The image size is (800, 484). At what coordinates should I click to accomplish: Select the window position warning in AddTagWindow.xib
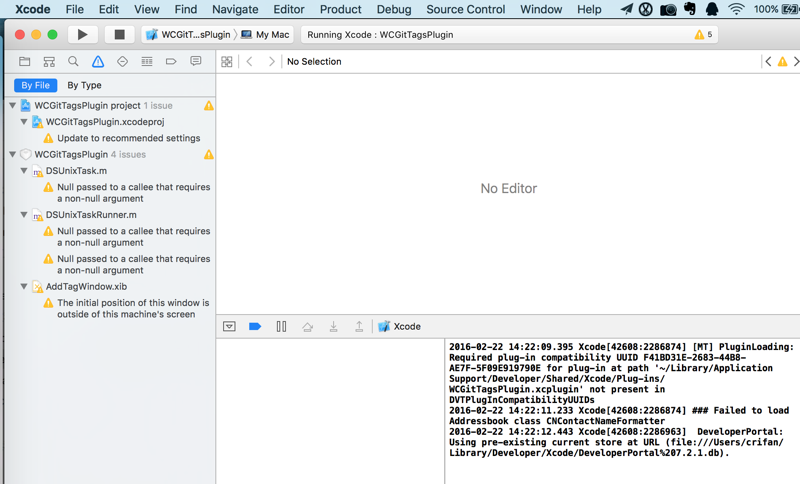[133, 309]
